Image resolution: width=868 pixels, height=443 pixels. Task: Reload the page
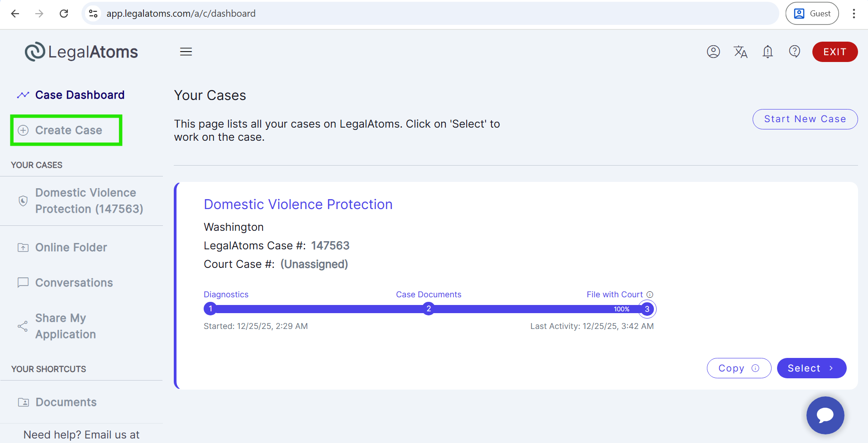64,14
